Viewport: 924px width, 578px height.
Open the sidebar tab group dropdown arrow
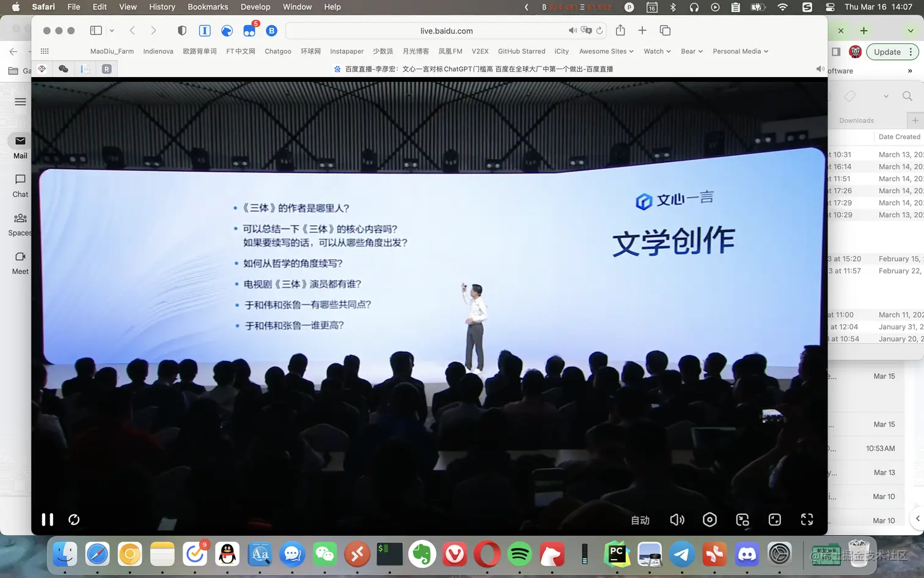pos(112,31)
